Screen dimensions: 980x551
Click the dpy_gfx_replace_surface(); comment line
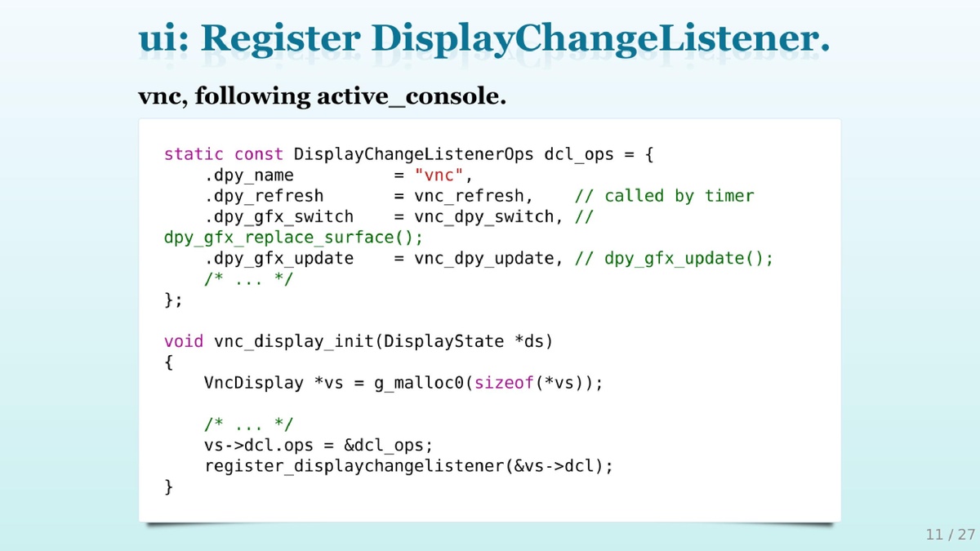[x=293, y=238]
